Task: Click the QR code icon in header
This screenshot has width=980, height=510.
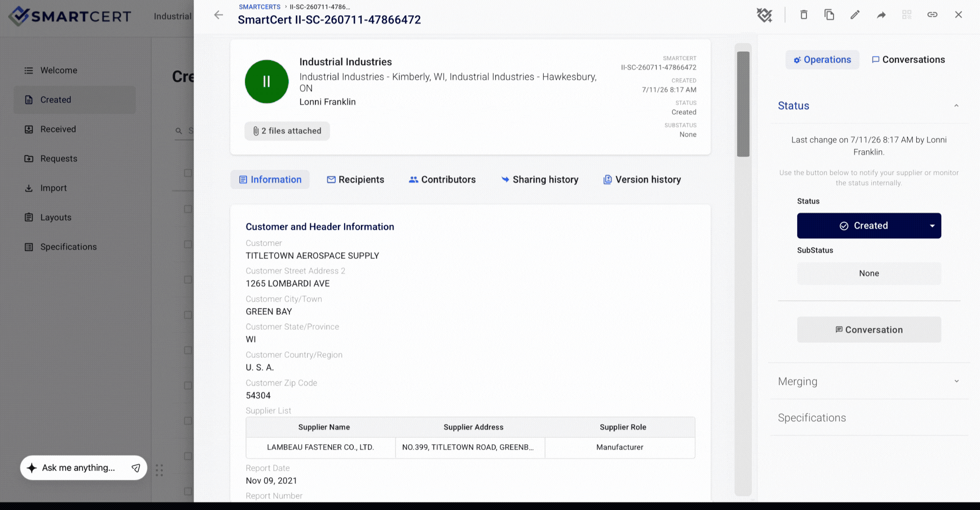Action: click(906, 15)
